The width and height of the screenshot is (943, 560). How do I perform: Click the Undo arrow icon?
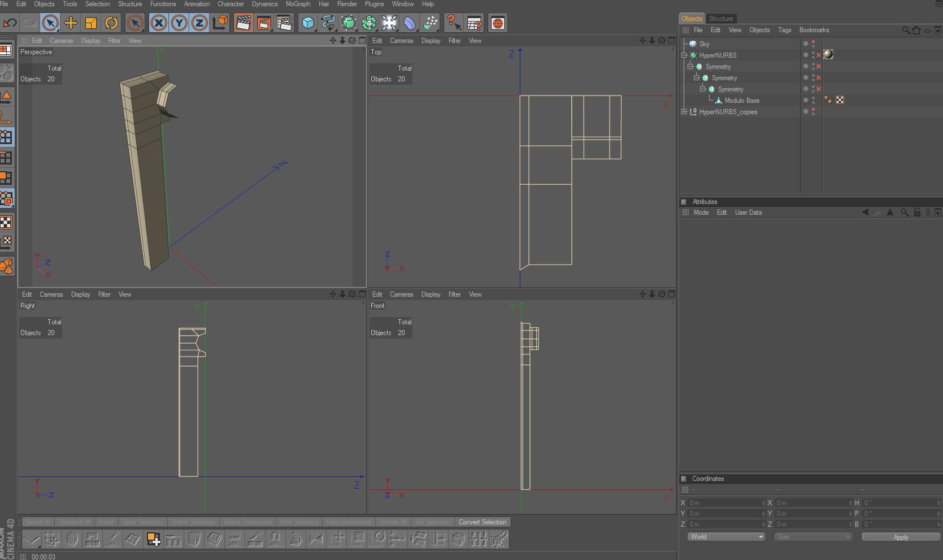pyautogui.click(x=10, y=23)
